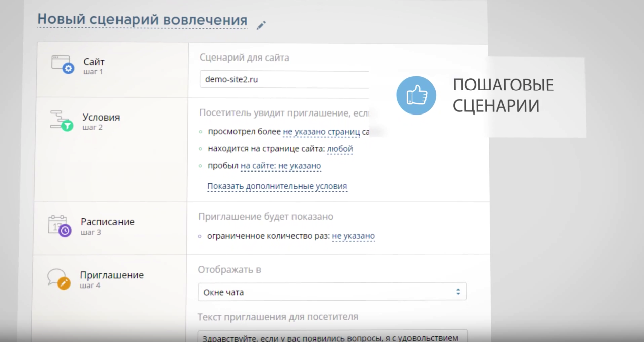This screenshot has height=342, width=644.
Task: Focus the invitation text field starting Здравствуйте
Action: pyautogui.click(x=332, y=337)
